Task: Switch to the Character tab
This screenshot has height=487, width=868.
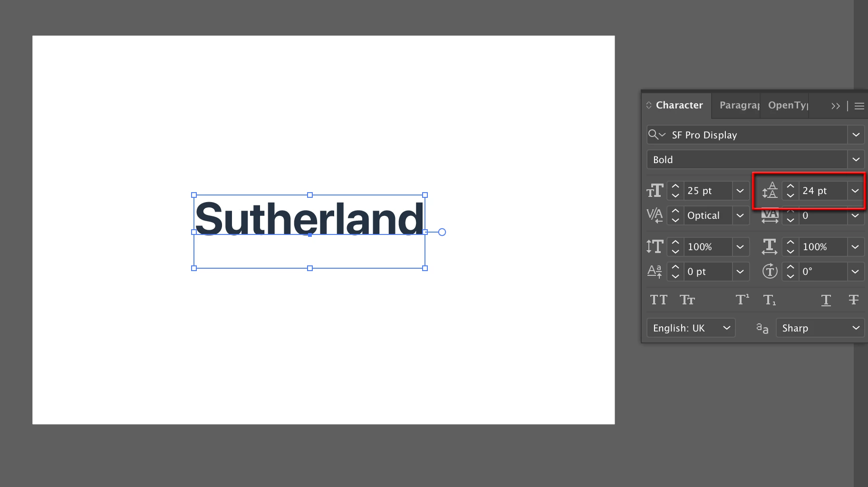Action: (x=679, y=105)
